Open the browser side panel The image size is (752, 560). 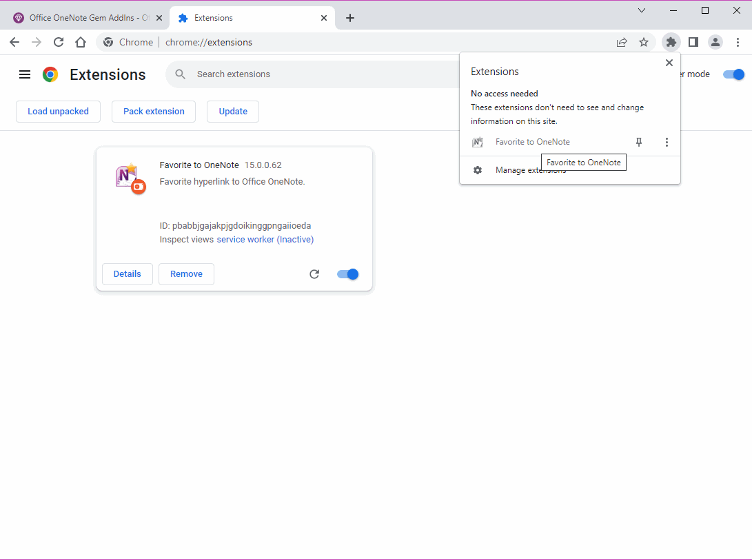693,42
